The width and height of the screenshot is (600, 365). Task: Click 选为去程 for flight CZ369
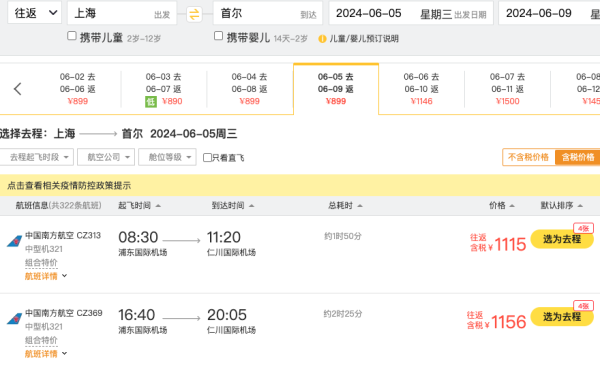coord(562,316)
